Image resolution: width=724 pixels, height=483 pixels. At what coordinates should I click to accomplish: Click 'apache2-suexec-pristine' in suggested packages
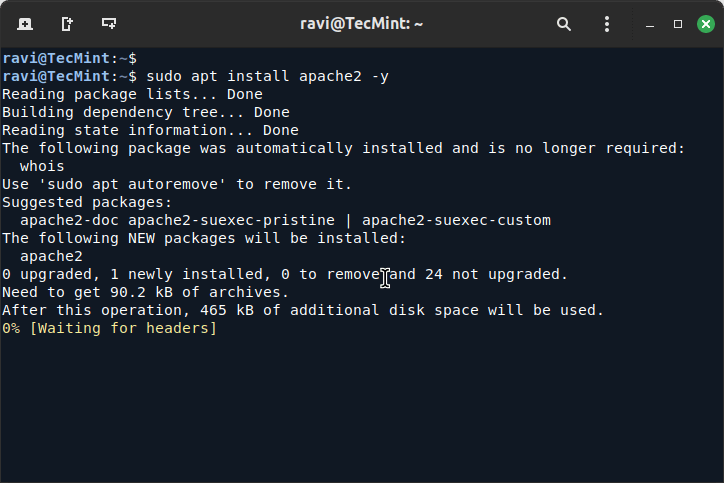pyautogui.click(x=233, y=220)
